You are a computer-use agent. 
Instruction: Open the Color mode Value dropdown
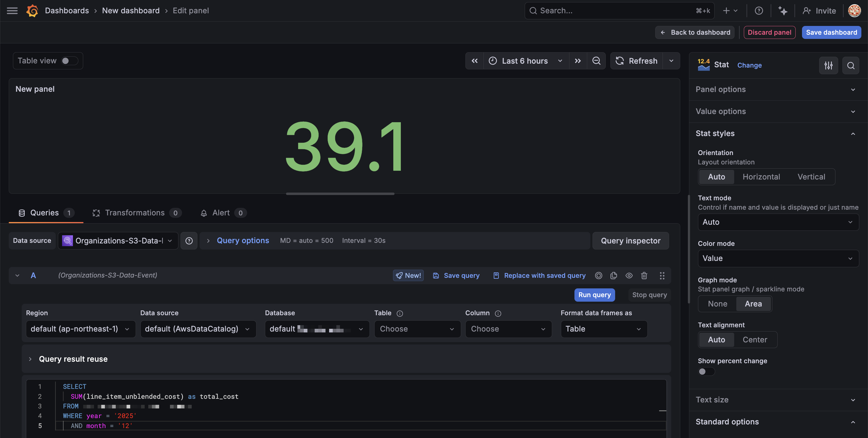(x=778, y=258)
